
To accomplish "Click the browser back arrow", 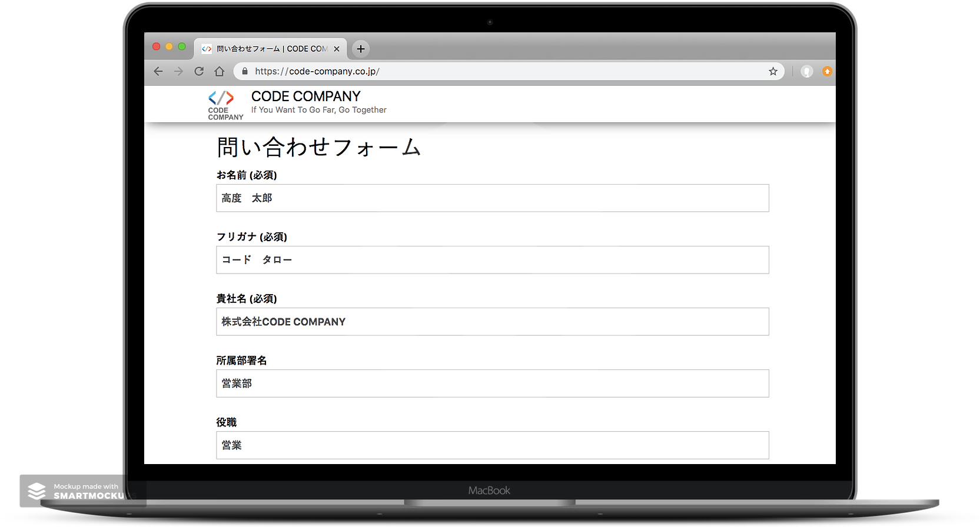I will [x=158, y=71].
